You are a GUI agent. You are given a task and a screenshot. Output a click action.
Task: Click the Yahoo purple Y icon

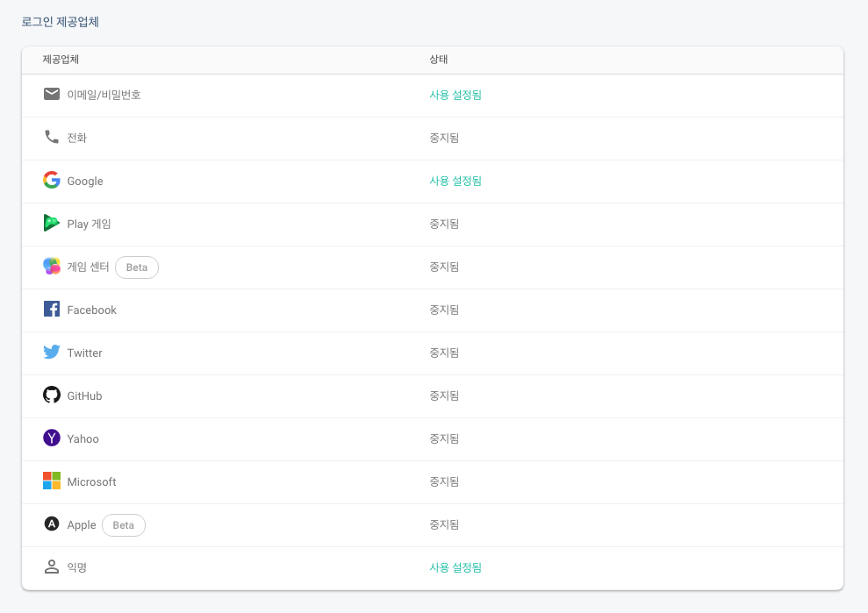[x=52, y=438]
